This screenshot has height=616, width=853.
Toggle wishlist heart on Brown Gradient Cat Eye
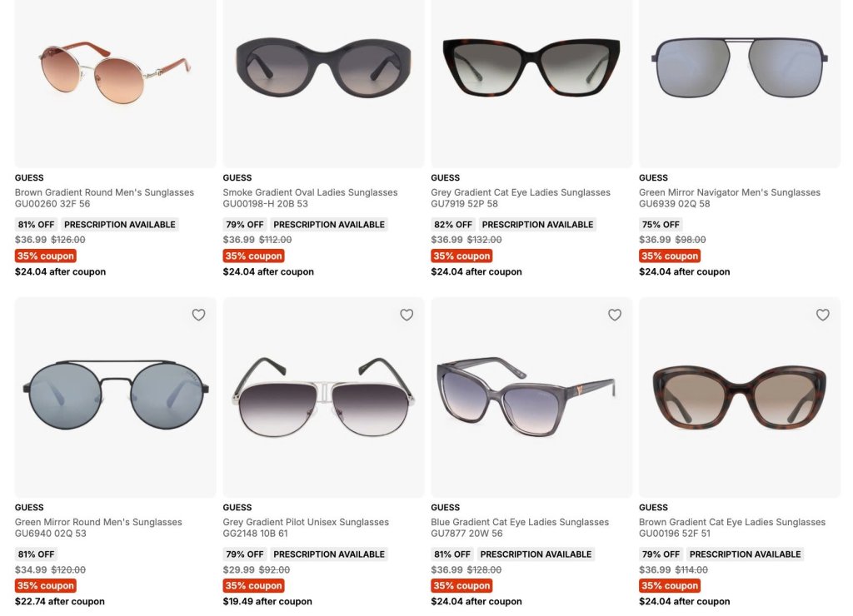822,315
